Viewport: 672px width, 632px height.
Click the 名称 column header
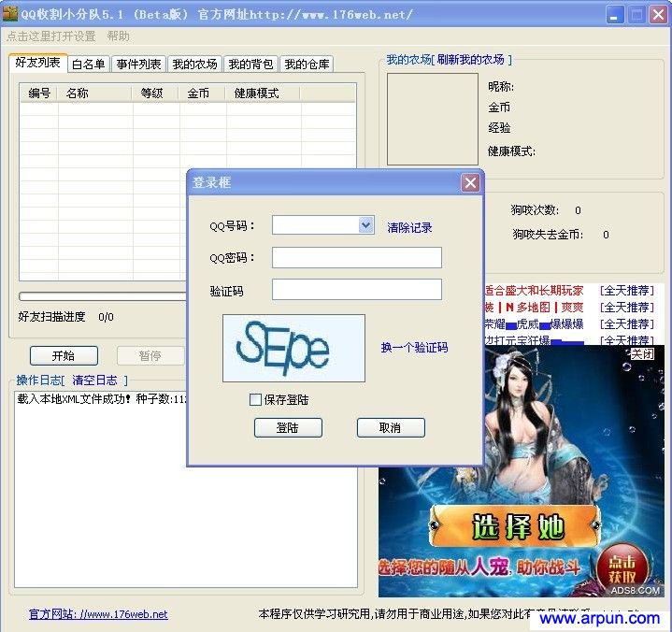coord(95,93)
